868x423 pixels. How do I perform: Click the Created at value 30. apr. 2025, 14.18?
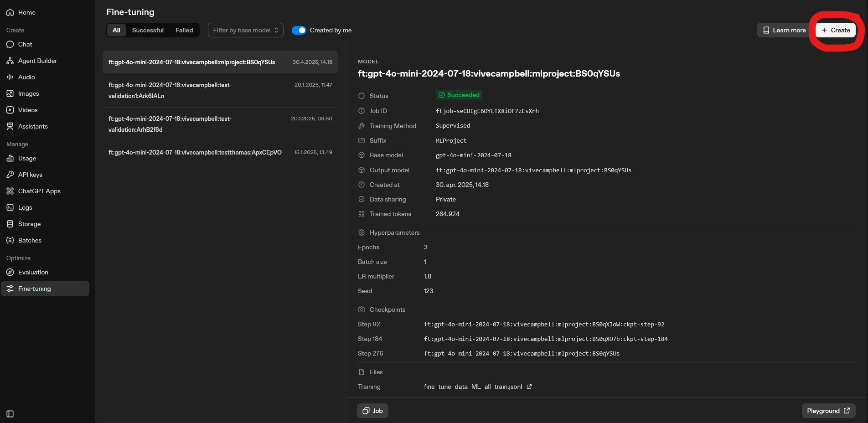462,185
